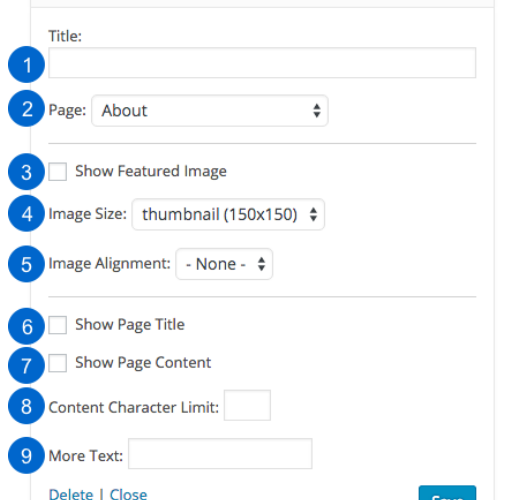Click the blue number 2 badge
Screen dimensions: 514x500
(x=26, y=108)
